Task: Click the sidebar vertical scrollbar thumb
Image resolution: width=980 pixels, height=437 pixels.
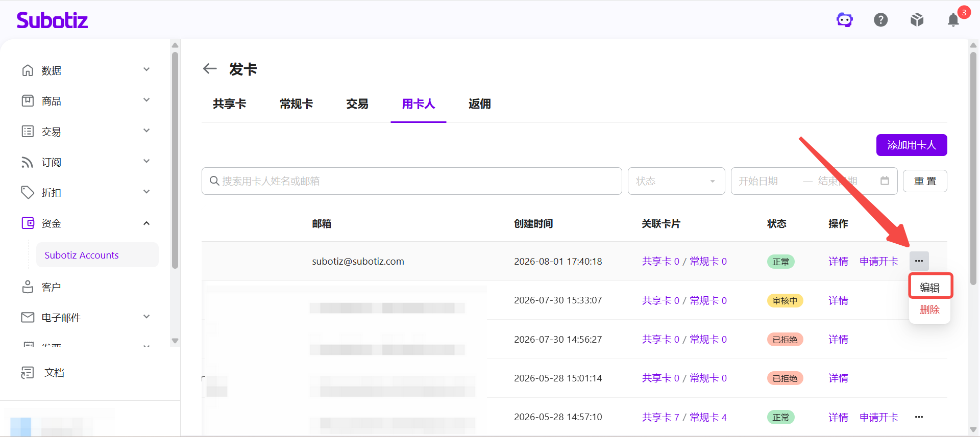Action: [x=175, y=160]
